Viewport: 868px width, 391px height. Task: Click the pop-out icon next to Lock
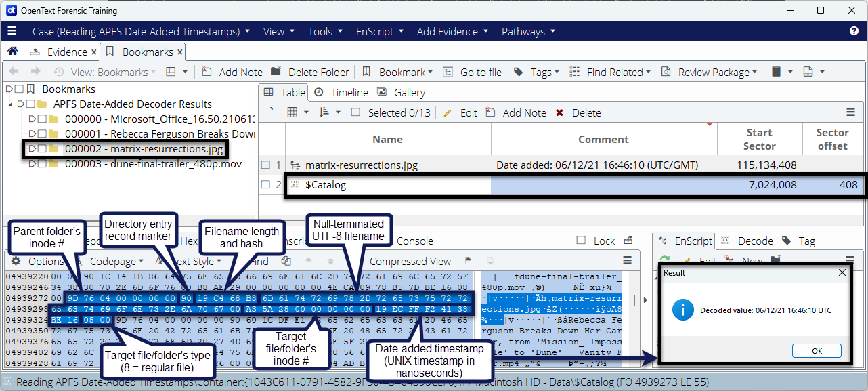tap(628, 240)
